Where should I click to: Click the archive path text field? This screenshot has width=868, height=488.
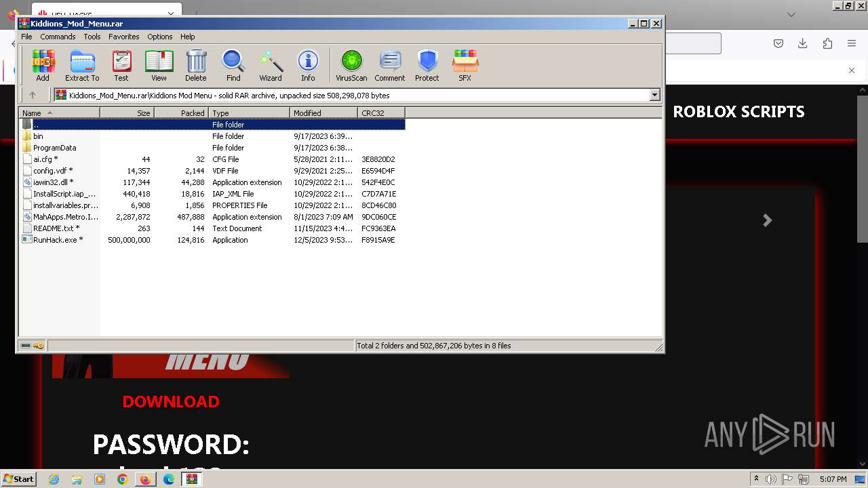tap(353, 96)
